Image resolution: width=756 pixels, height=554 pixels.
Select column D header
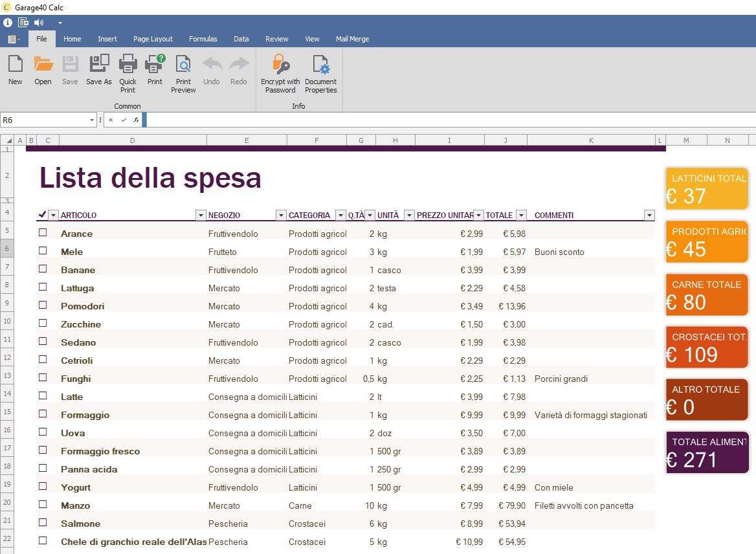tap(133, 140)
